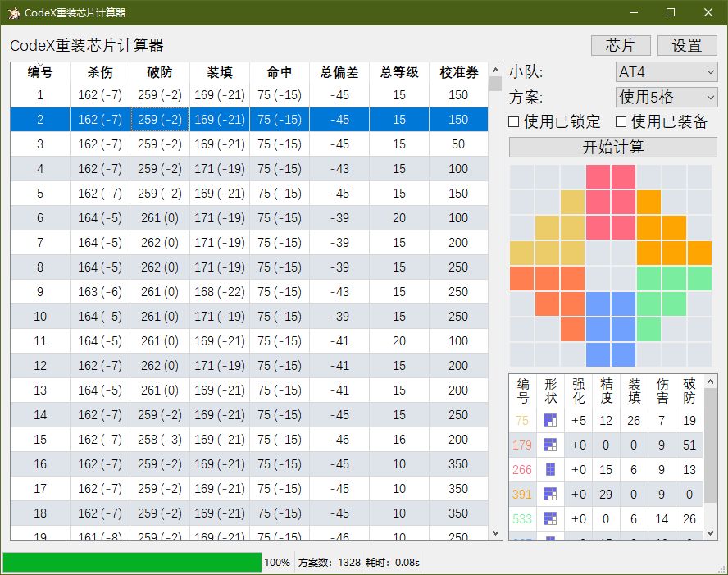
Task: Click the shape icon for chip 266
Action: (x=550, y=469)
